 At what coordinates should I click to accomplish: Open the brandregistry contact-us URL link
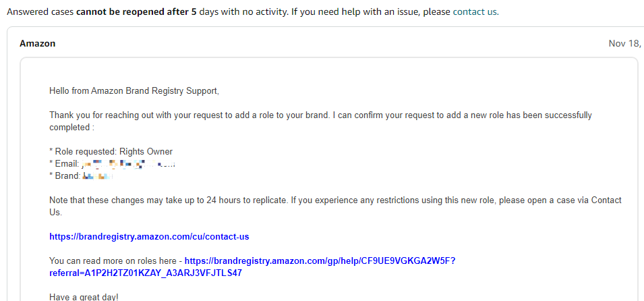149,237
